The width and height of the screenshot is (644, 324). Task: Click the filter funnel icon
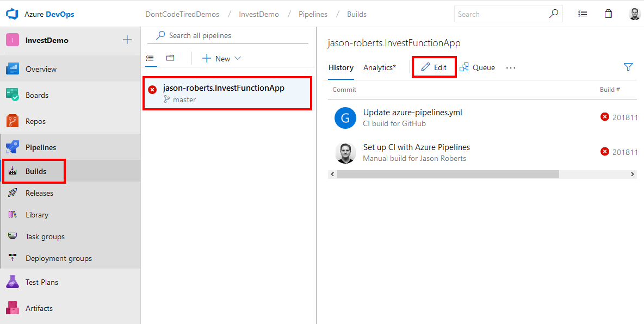coord(628,67)
